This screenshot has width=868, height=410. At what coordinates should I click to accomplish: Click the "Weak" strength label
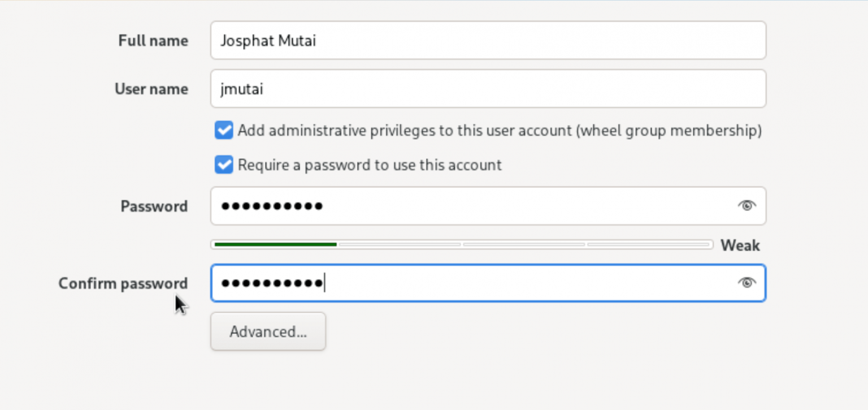pyautogui.click(x=740, y=245)
